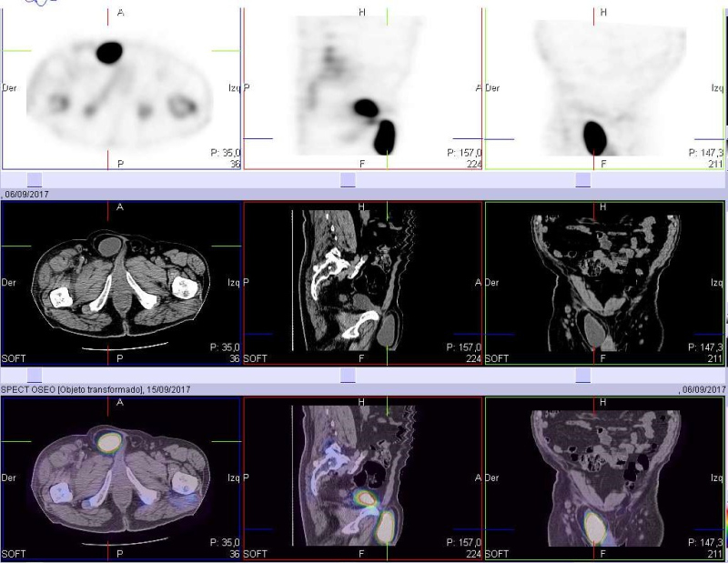Click slice number 224 in sagittal CT view
The height and width of the screenshot is (563, 728).
pos(471,358)
